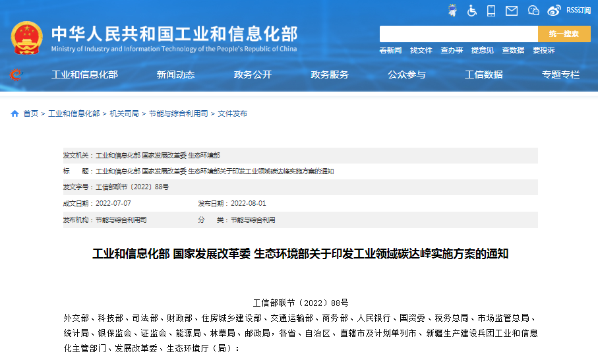Click the English ministry name subtitle

pos(174,49)
